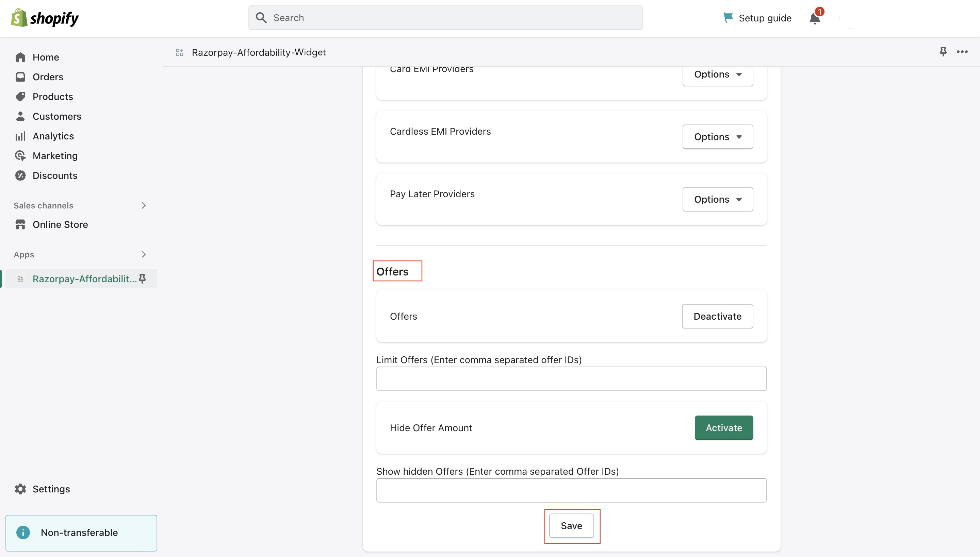Enter IDs in Show Hidden Offers field
This screenshot has width=980, height=557.
click(571, 490)
